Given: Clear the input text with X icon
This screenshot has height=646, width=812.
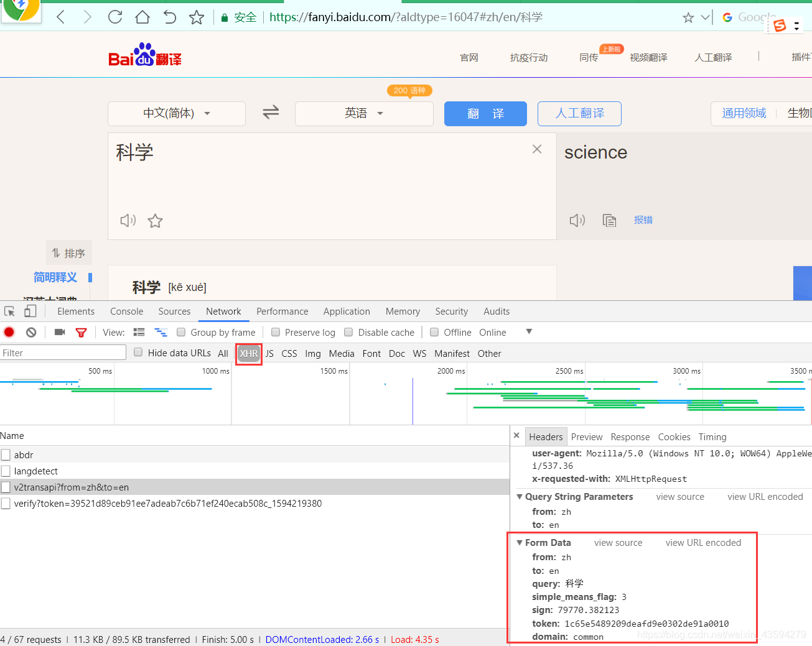Looking at the screenshot, I should (537, 149).
